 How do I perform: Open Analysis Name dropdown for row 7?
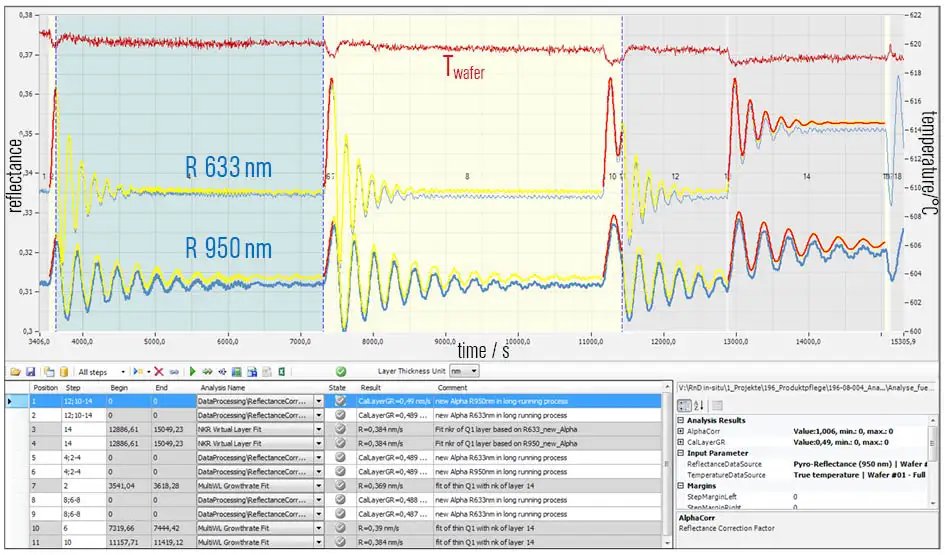(319, 486)
